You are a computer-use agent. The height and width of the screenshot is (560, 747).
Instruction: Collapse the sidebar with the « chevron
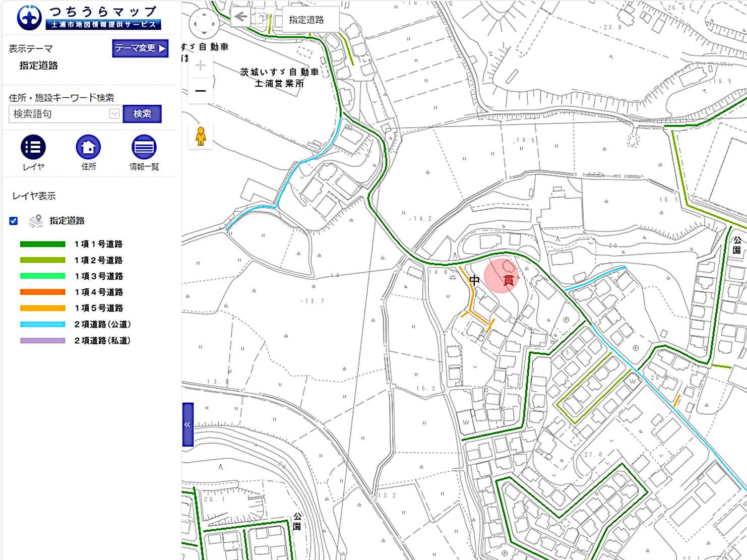click(188, 424)
